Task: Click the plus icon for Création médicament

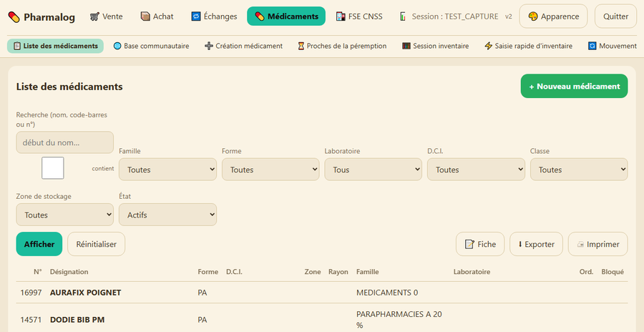Action: [209, 46]
